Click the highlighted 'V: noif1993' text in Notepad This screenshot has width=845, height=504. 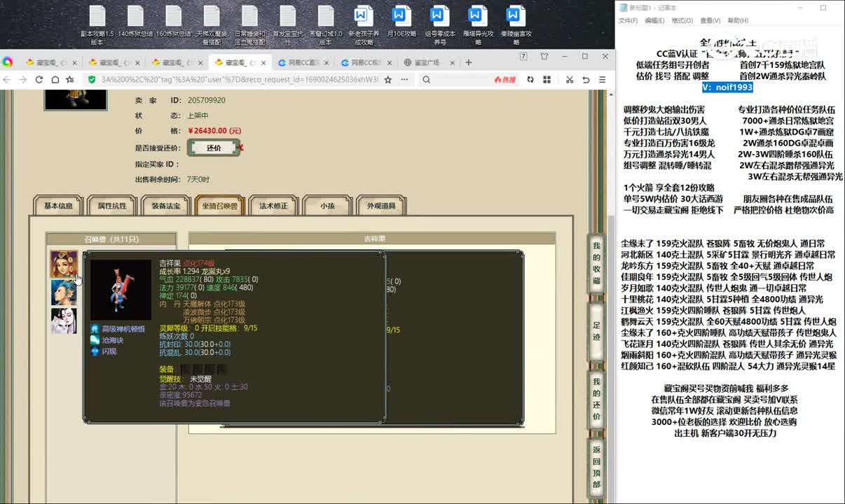(727, 87)
